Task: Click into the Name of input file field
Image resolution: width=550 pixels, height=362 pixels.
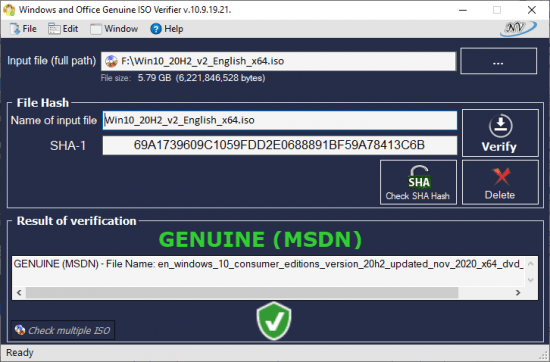Action: [x=280, y=120]
